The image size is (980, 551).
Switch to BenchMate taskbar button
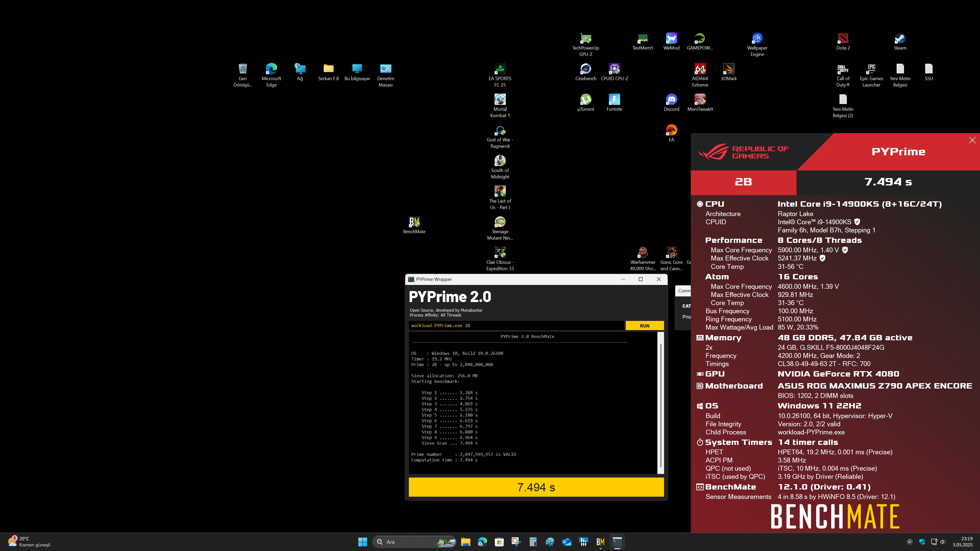(x=600, y=542)
